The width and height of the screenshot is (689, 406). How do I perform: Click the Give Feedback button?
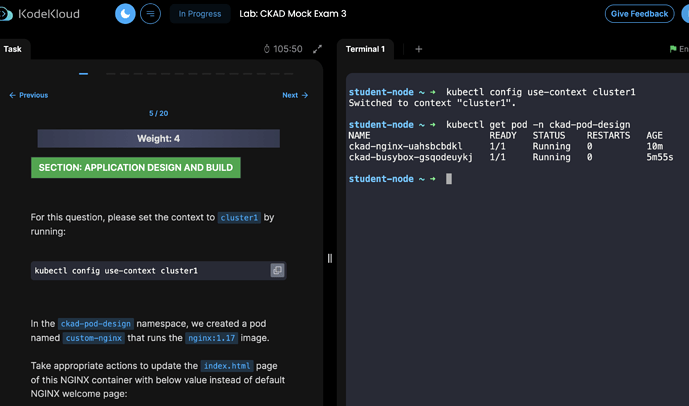pyautogui.click(x=639, y=14)
